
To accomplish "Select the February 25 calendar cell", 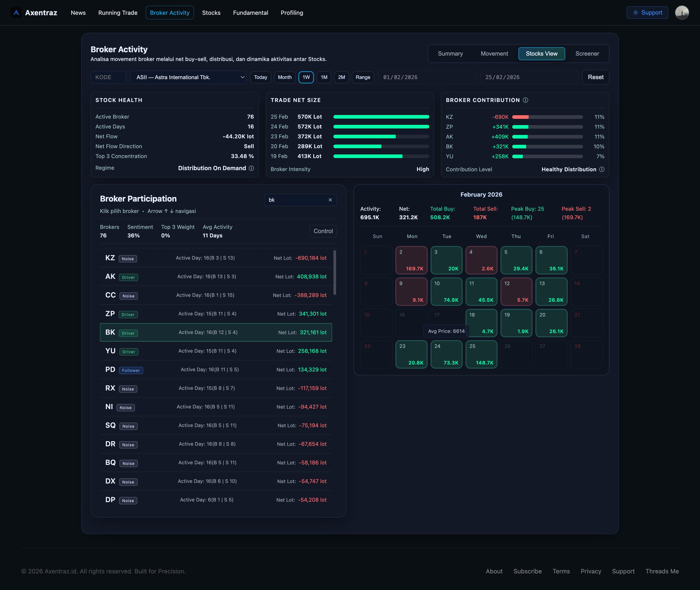I will click(x=481, y=354).
